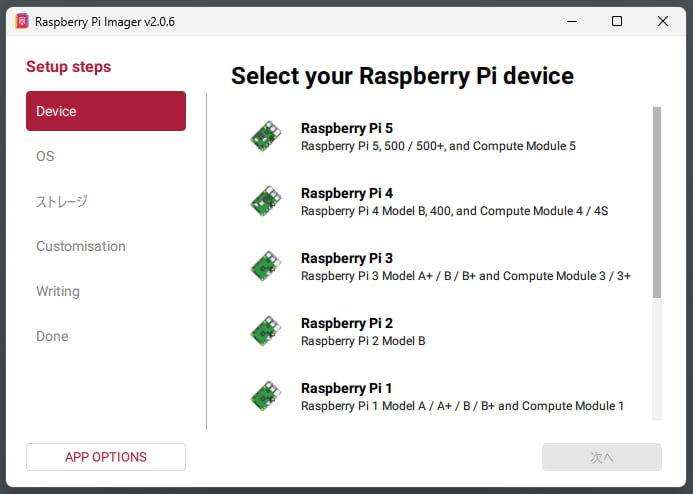Viewport: 693px width, 494px height.
Task: Open APP OPTIONS
Action: [x=105, y=457]
